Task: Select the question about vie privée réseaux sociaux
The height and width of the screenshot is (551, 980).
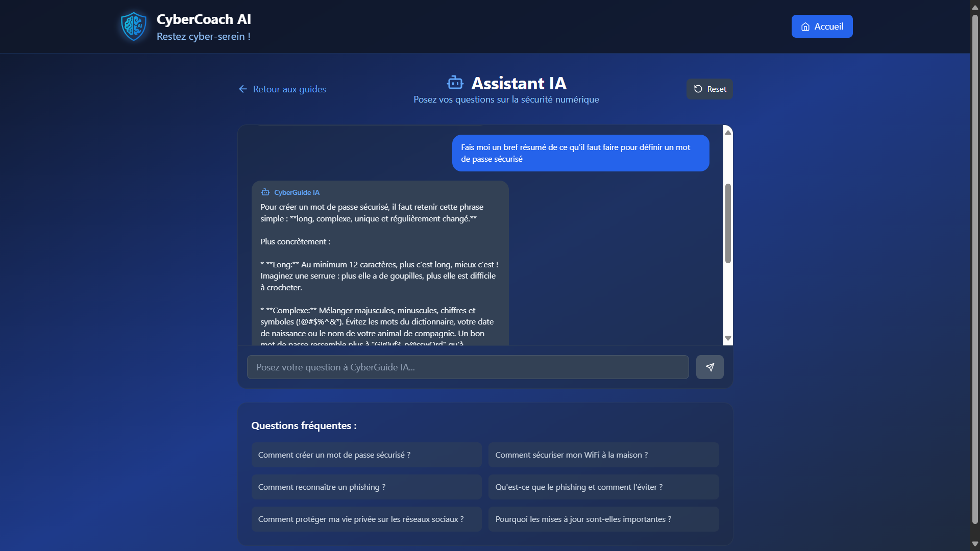Action: coord(366,519)
